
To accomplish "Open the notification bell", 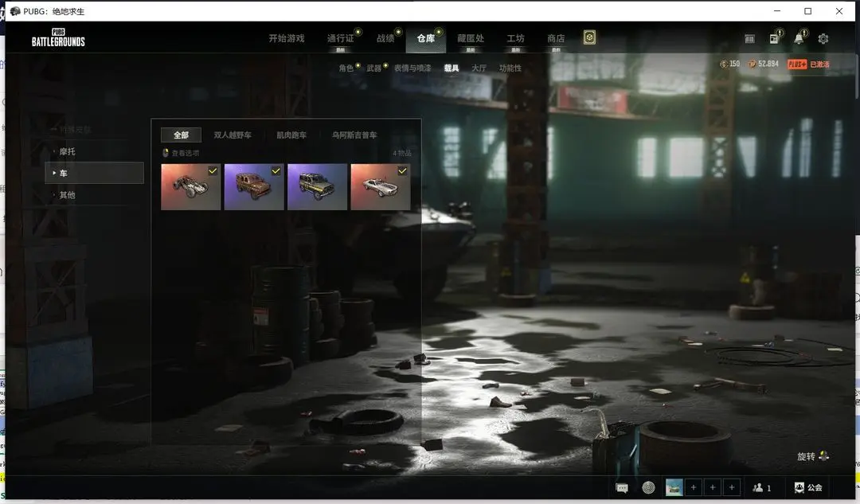I will (799, 38).
